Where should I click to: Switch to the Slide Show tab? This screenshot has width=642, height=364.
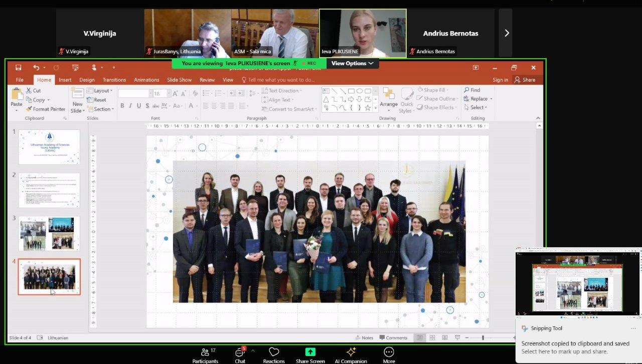click(179, 80)
